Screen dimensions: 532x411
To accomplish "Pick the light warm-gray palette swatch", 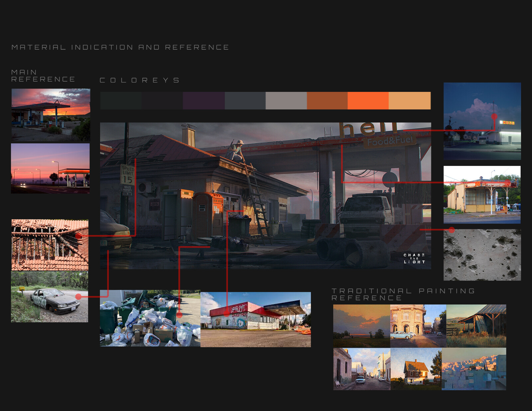I will [x=286, y=100].
